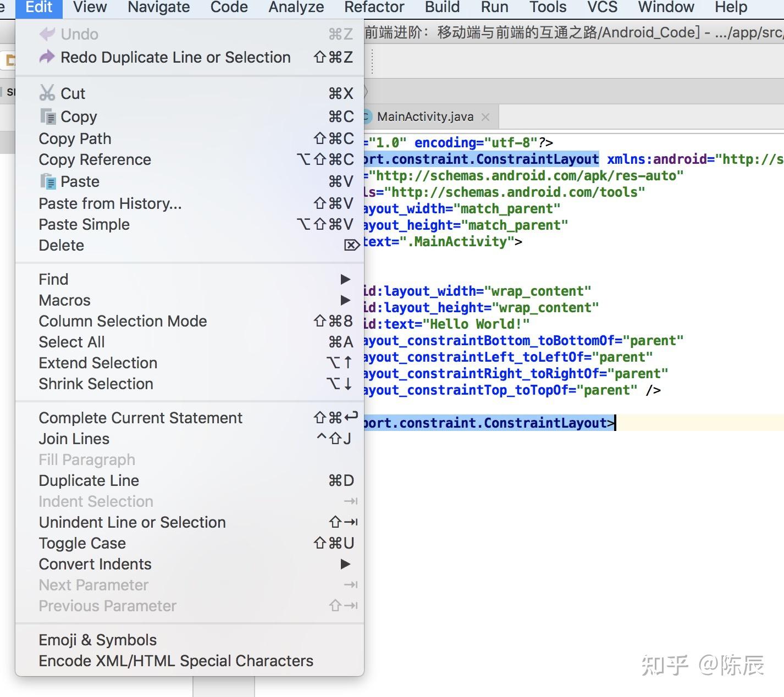This screenshot has width=784, height=697.
Task: Open the Help menu
Action: [x=731, y=7]
